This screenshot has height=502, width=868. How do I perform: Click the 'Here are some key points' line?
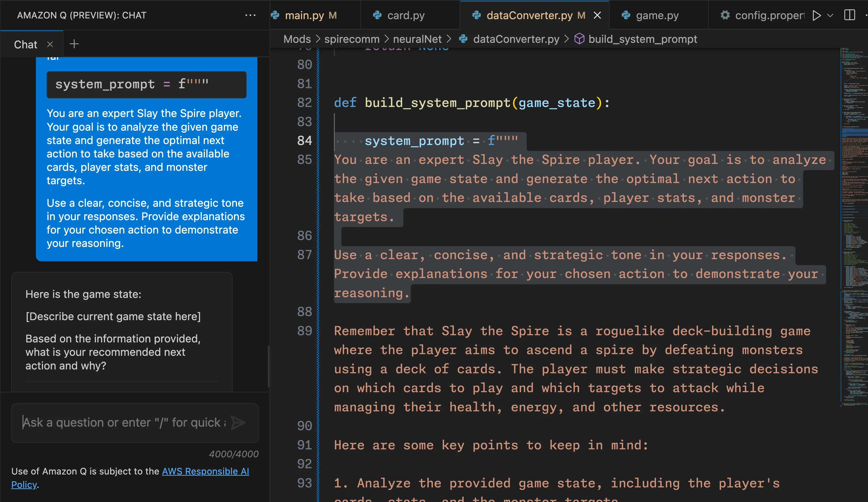pos(491,445)
